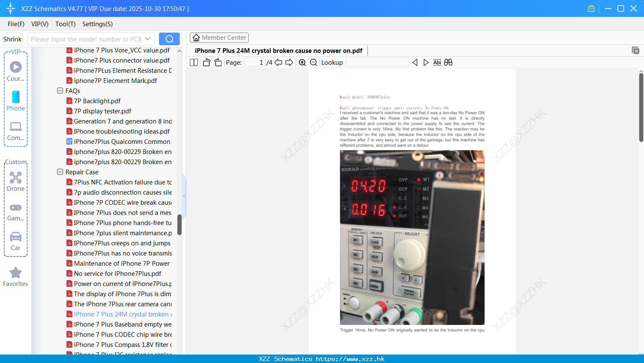The image size is (644, 363).
Task: Grab the file tree vertical scrollbar thumb
Action: coord(179,225)
